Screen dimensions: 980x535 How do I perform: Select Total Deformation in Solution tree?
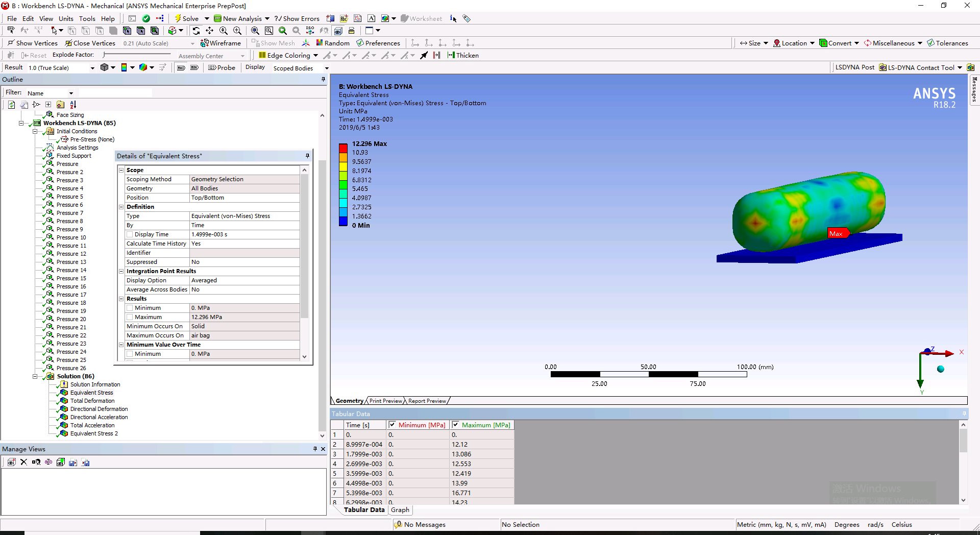click(92, 401)
